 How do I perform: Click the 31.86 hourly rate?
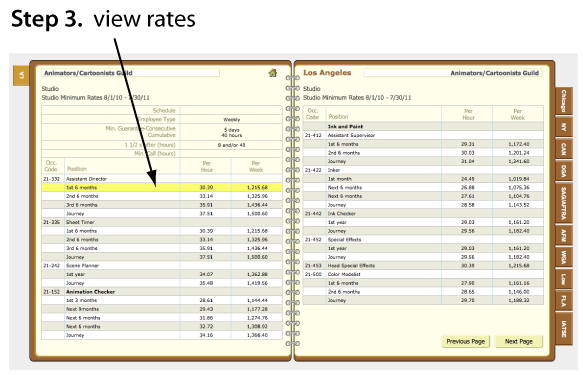(x=206, y=318)
